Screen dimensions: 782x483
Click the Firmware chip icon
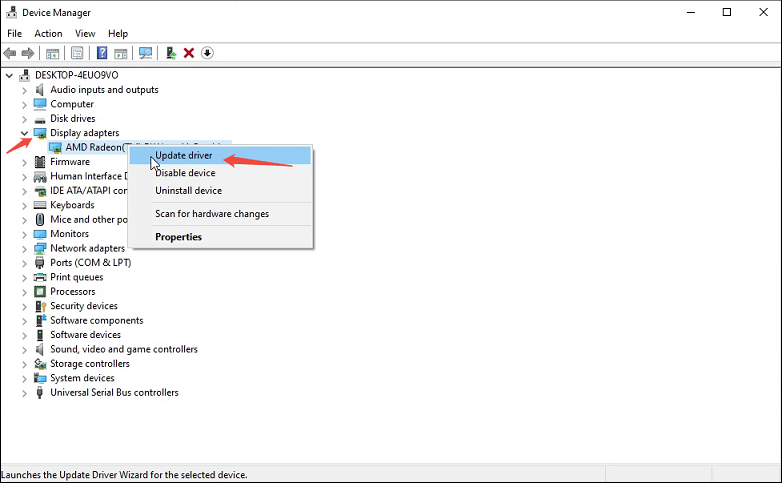40,162
